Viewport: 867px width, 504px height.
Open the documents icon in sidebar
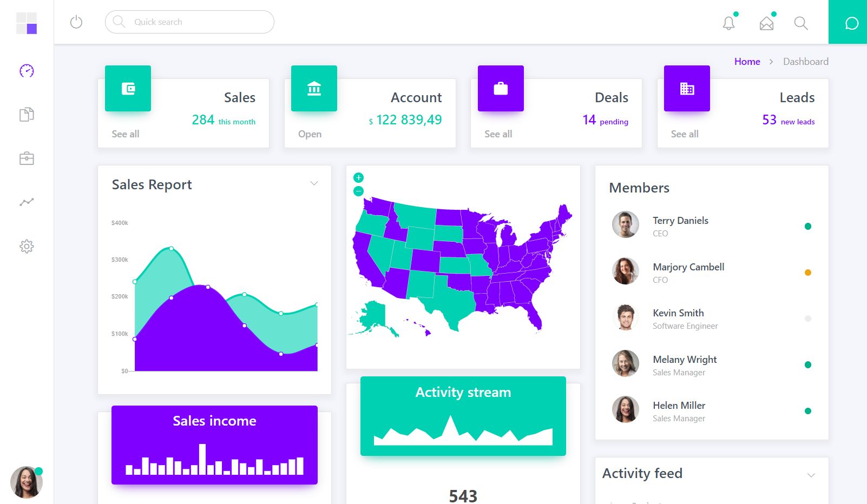27,114
